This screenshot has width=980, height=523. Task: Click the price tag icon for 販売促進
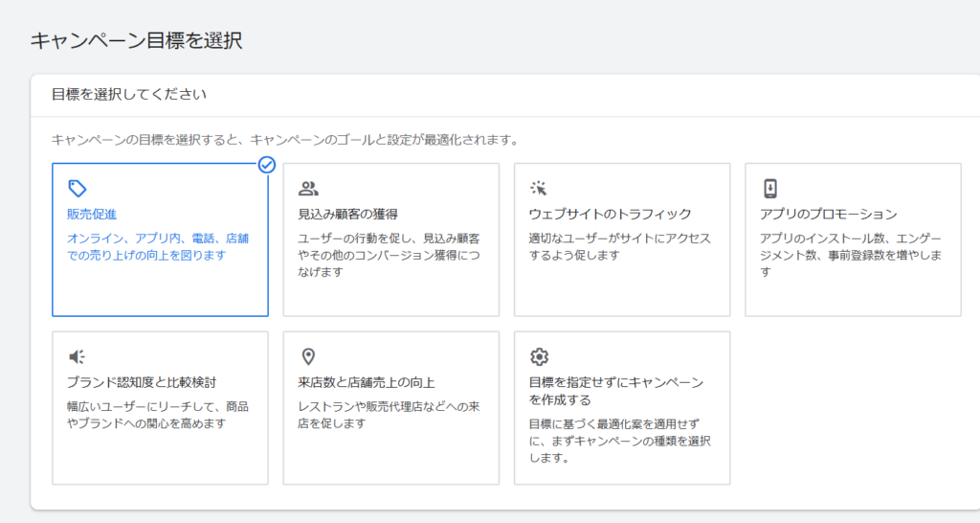click(x=77, y=189)
